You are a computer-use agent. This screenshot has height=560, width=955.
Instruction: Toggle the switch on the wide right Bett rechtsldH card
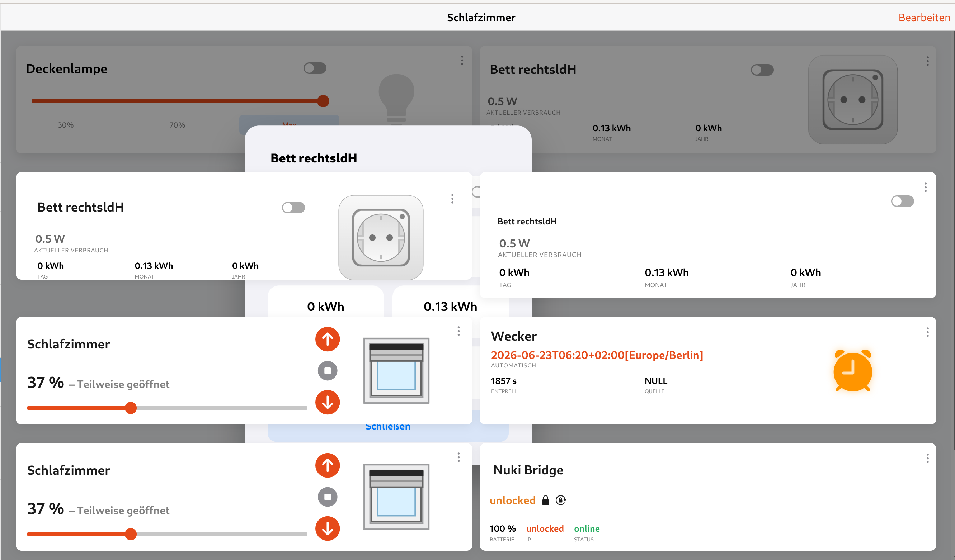click(x=902, y=201)
